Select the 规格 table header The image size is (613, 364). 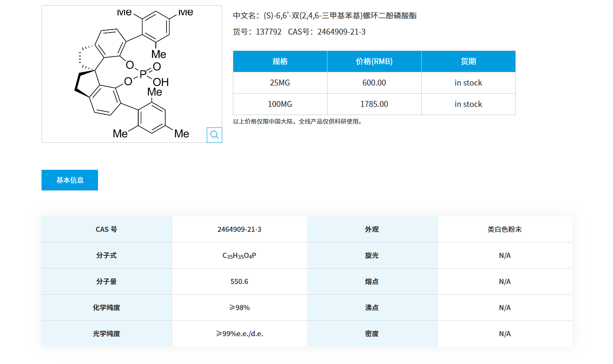coord(280,61)
